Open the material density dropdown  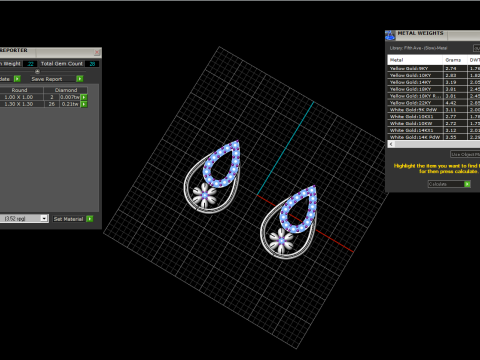pyautogui.click(x=44, y=218)
